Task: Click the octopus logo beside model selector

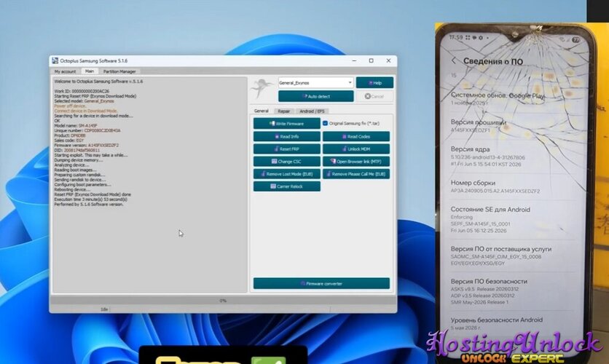Action: pos(262,89)
